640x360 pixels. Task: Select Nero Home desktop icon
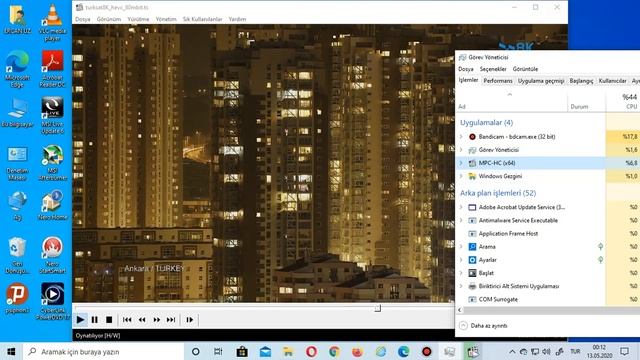point(53,206)
